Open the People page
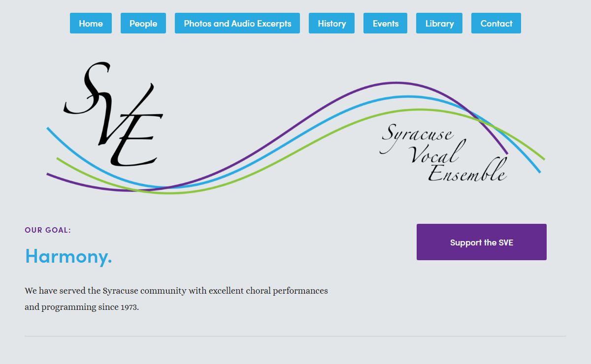The height and width of the screenshot is (364, 591). pos(143,23)
